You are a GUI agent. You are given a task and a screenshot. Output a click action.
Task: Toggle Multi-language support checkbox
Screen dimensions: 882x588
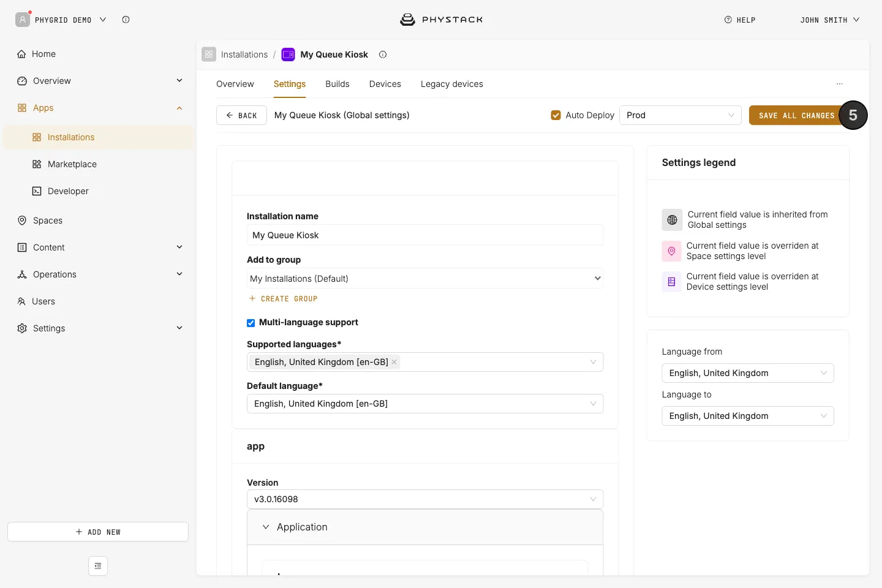click(251, 323)
